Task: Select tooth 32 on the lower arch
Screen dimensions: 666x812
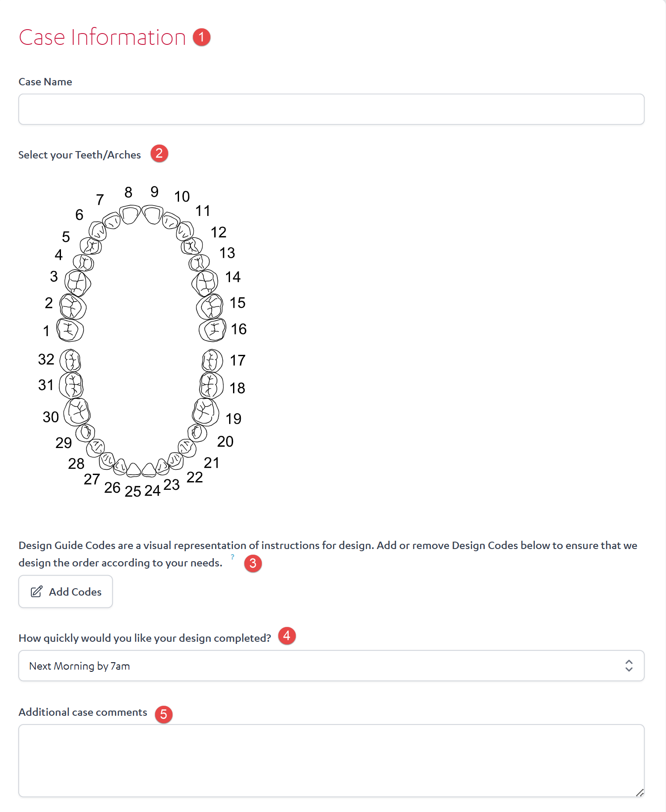Action: tap(70, 361)
